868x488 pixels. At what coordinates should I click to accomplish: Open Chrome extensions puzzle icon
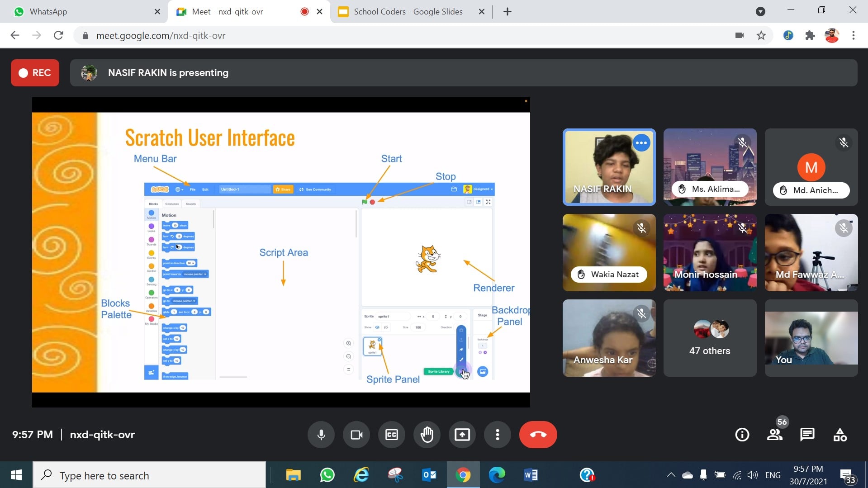pos(810,35)
